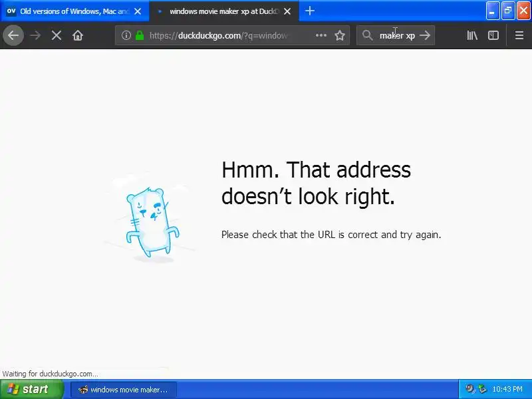Submit search with the go arrow

pos(425,35)
